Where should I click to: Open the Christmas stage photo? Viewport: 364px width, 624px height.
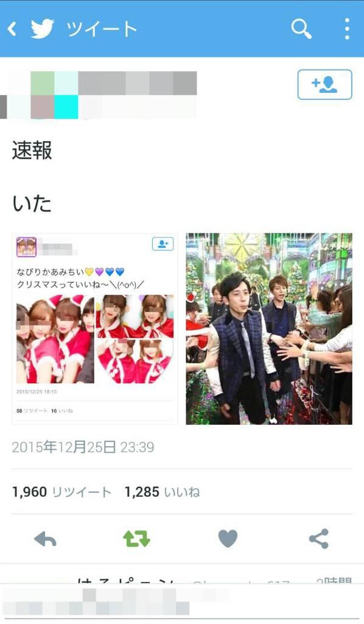(x=269, y=328)
